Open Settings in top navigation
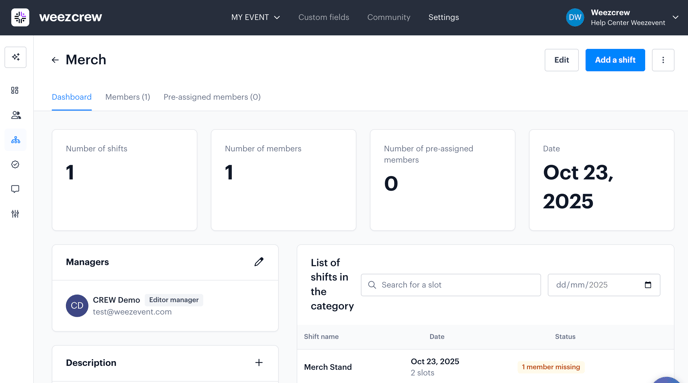688x383 pixels. (x=444, y=17)
